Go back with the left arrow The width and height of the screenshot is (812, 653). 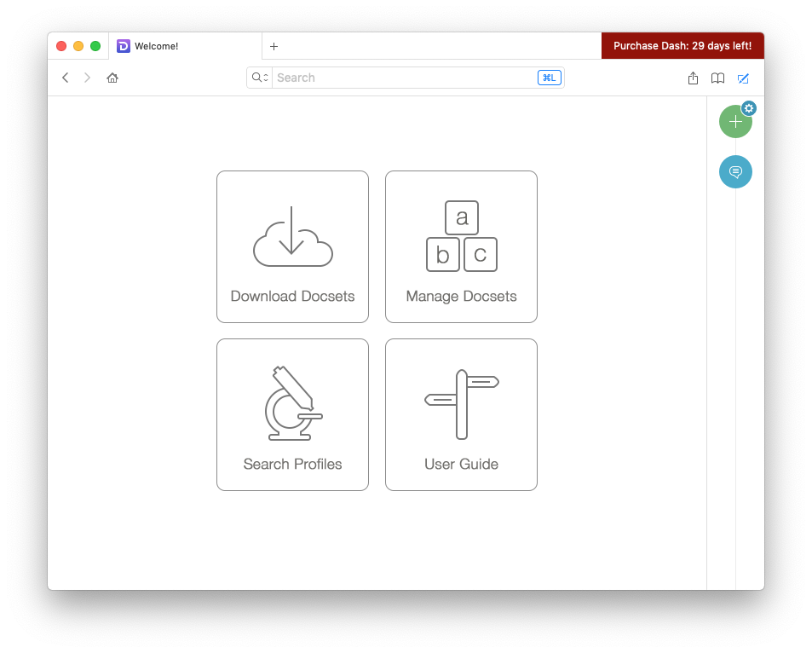tap(66, 78)
